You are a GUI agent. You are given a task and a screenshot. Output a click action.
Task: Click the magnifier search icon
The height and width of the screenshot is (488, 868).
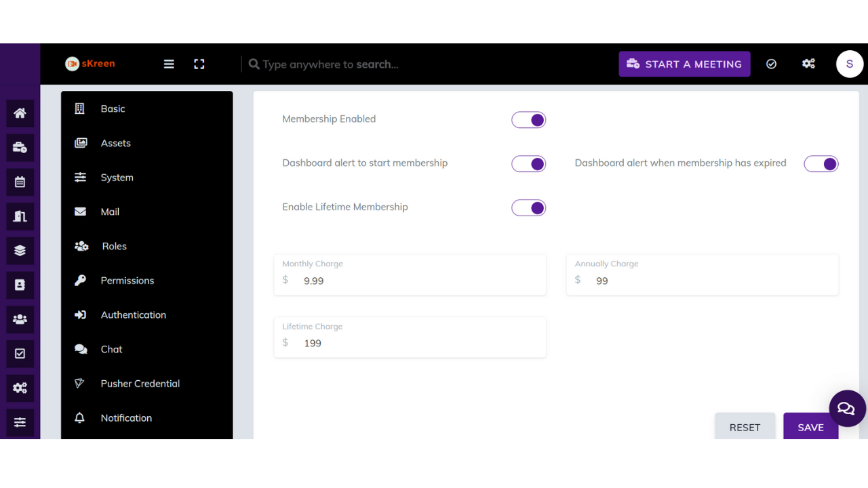[254, 64]
